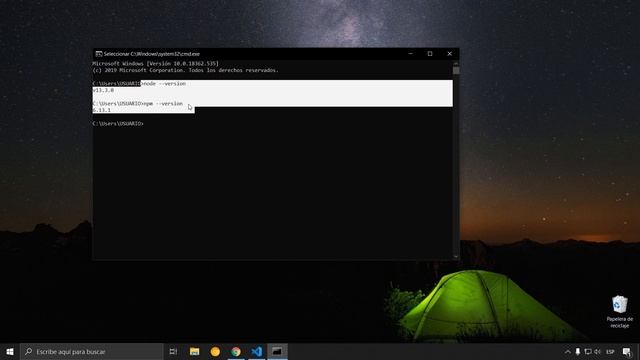640x360 pixels.
Task: Click the cmd scrollbar up arrow
Action: point(456,63)
